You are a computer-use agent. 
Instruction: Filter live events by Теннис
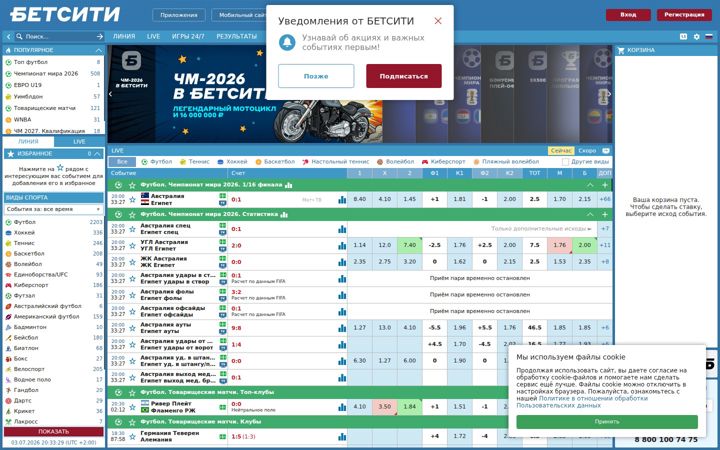(194, 162)
